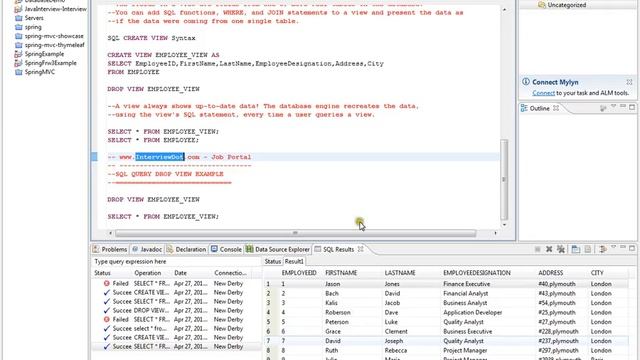Click the 'DROP VIEW EMPLOYEE_VIEW' line at editor bottom
This screenshot has height=360, width=640.
pos(153,200)
